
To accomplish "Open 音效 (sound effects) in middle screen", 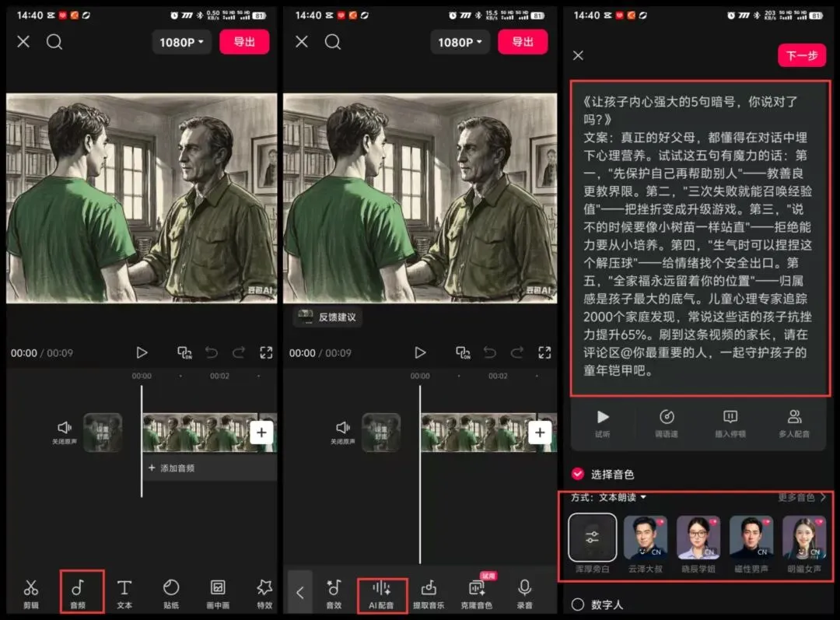I will [x=334, y=594].
